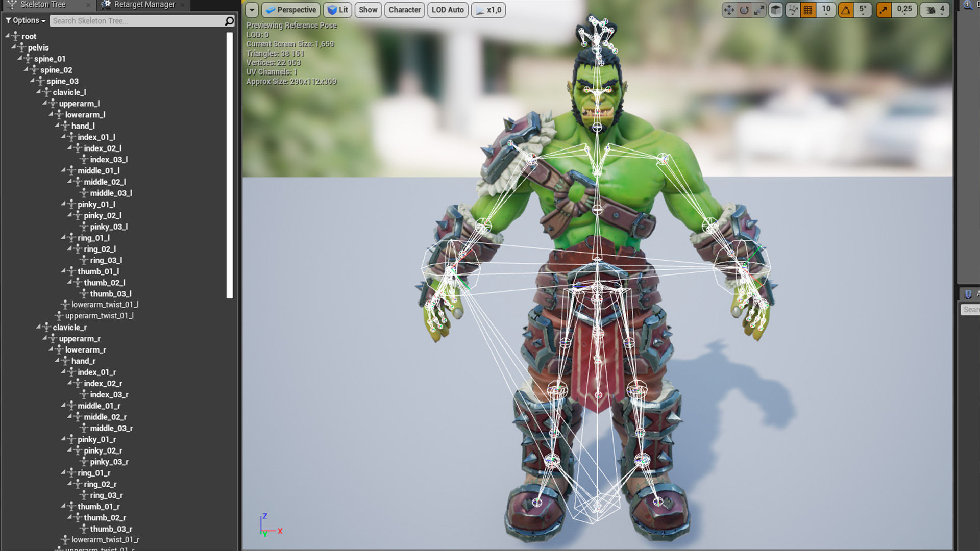
Task: Close the Skeleton Tree tab
Action: 88,5
